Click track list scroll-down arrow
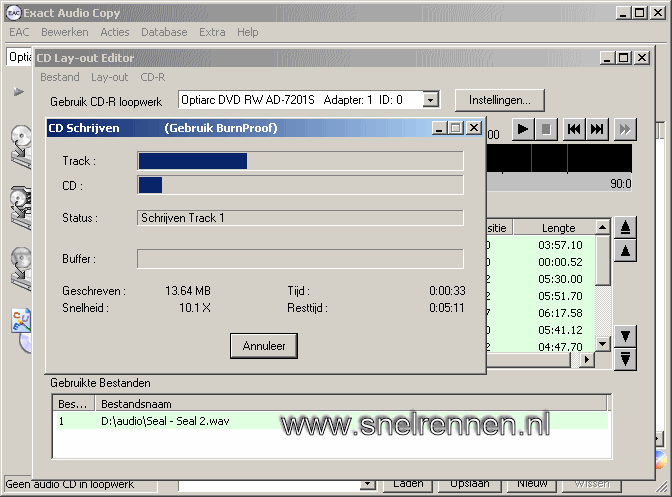 pyautogui.click(x=603, y=344)
